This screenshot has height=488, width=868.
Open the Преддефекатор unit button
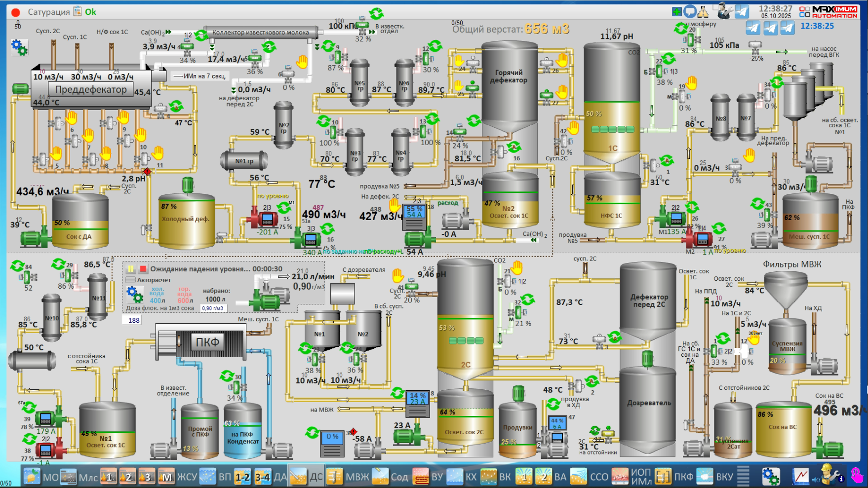[91, 89]
